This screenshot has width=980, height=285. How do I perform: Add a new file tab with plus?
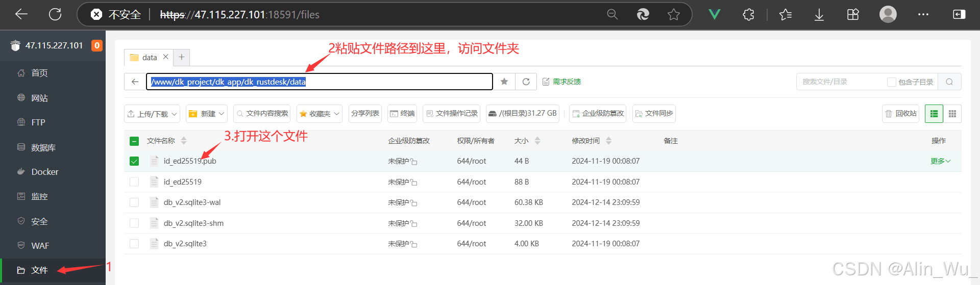(x=181, y=57)
